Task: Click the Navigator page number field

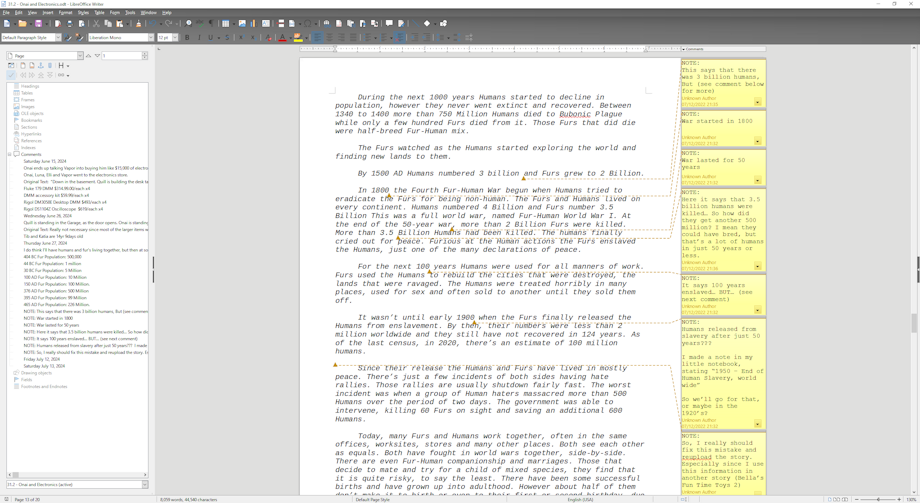Action: (121, 56)
